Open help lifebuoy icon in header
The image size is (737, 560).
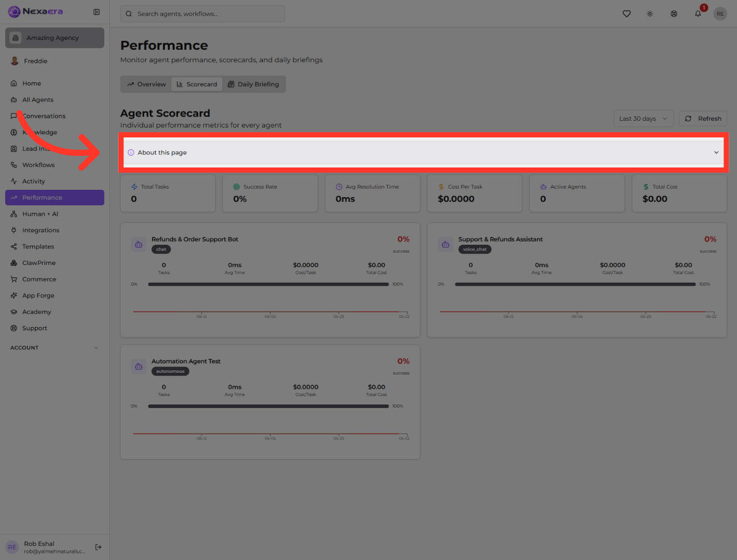[x=674, y=14]
